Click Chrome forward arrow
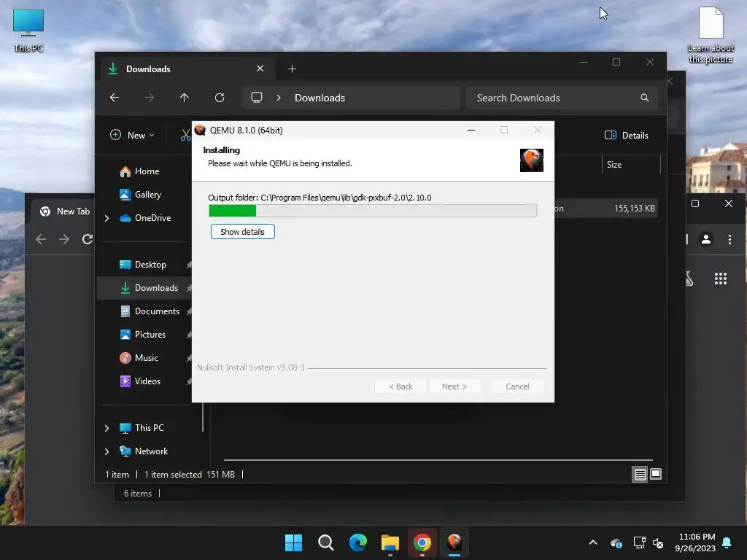The width and height of the screenshot is (747, 560). pyautogui.click(x=64, y=239)
